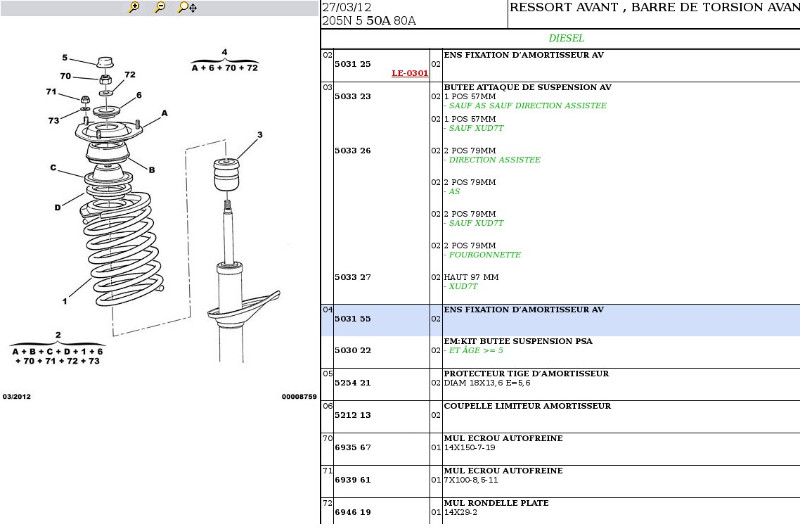Click part number 5033 26
The height and width of the screenshot is (529, 800).
(x=352, y=150)
